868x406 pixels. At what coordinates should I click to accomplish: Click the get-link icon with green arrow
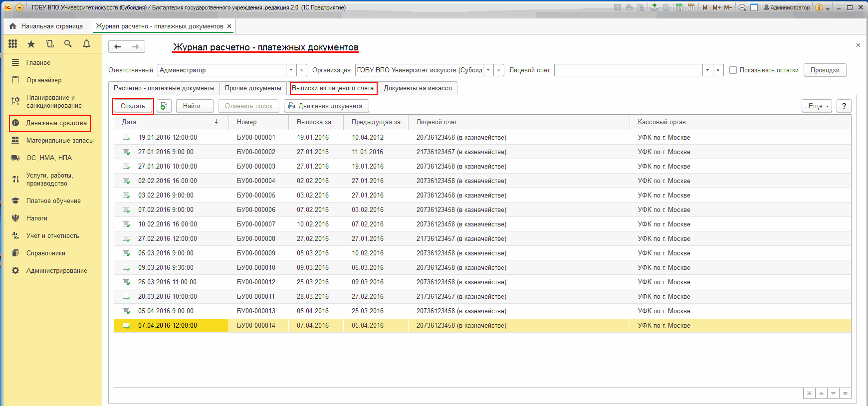coord(654,7)
